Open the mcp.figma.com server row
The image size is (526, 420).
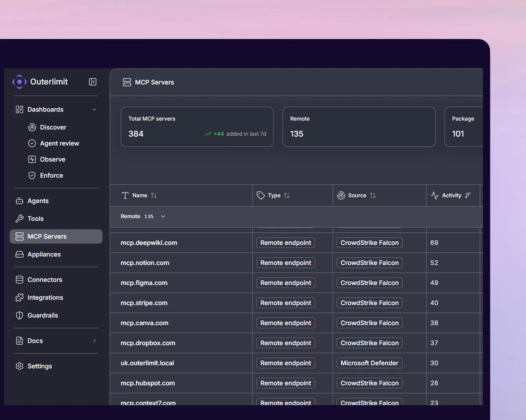coord(296,283)
